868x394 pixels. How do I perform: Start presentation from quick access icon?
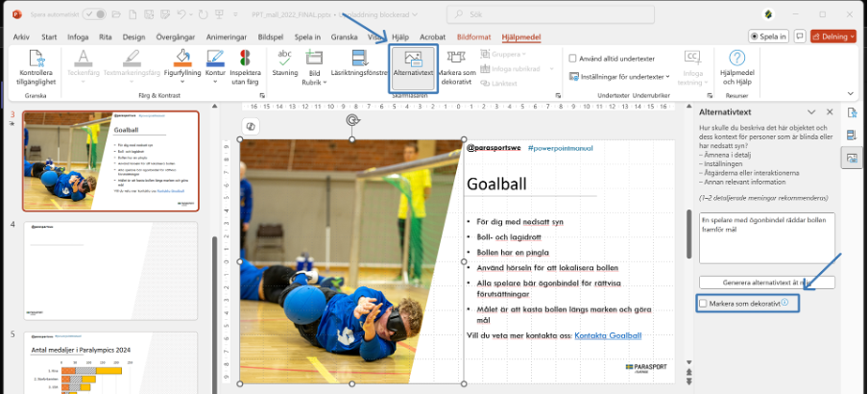tap(219, 14)
